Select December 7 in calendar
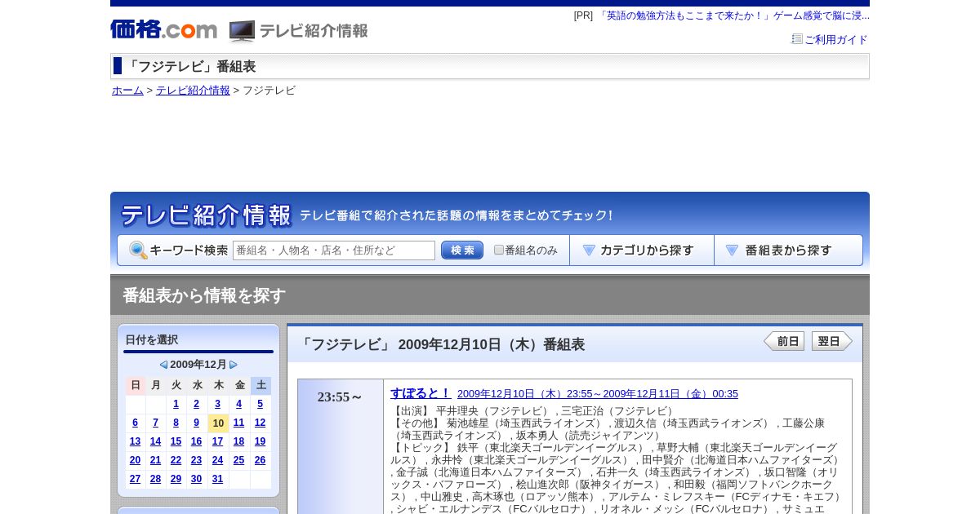980x514 pixels. tap(155, 423)
